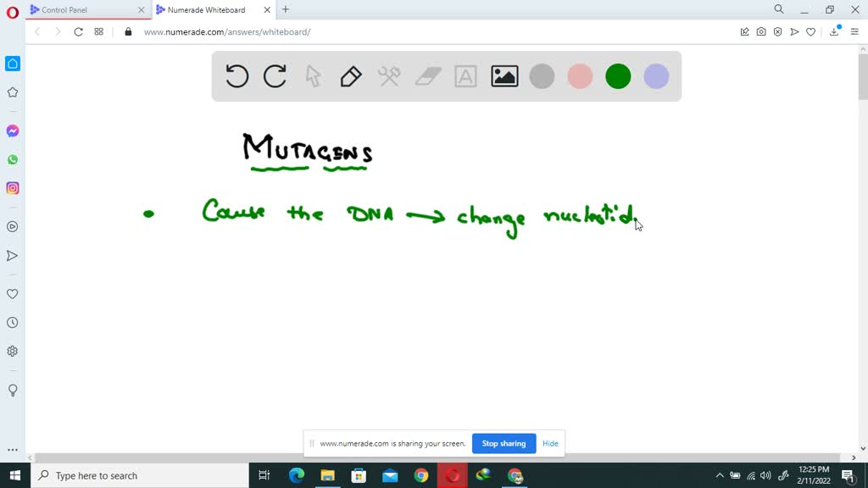868x488 pixels.
Task: Open the sidebar options three-dot menu
Action: [x=12, y=450]
